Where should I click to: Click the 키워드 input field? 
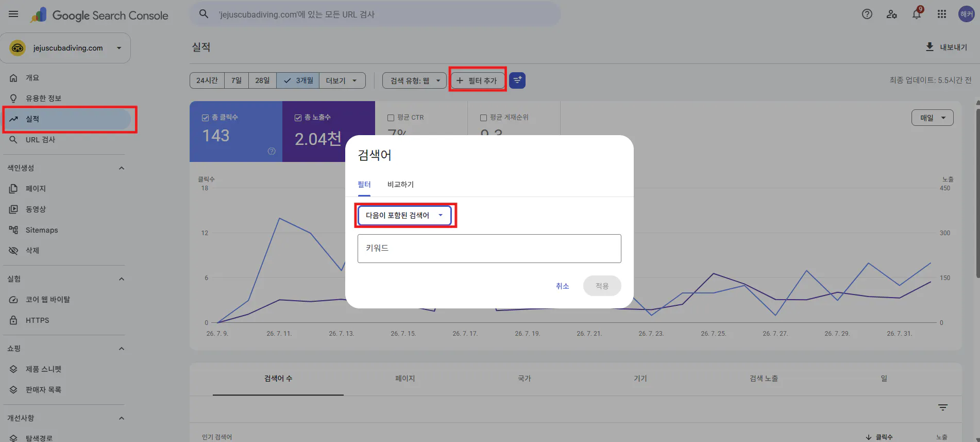pos(489,249)
